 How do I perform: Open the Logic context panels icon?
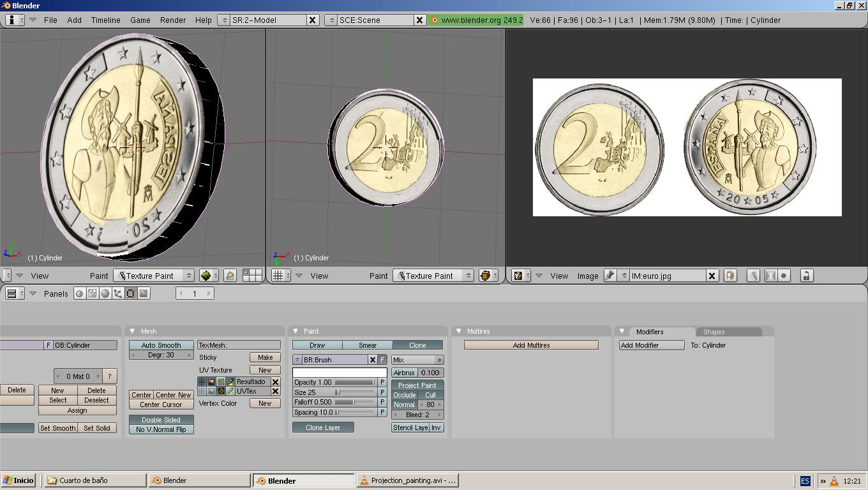coord(79,293)
